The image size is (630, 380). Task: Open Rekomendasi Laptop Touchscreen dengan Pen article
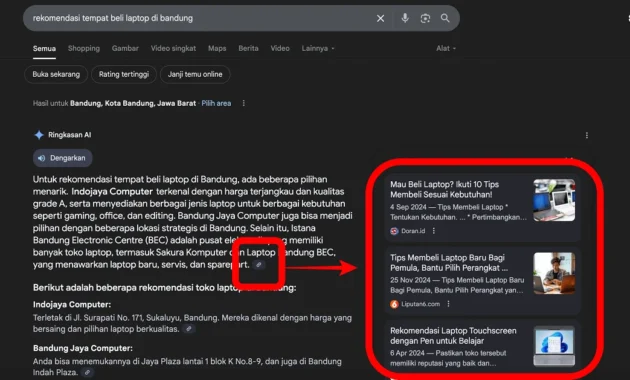tap(453, 335)
